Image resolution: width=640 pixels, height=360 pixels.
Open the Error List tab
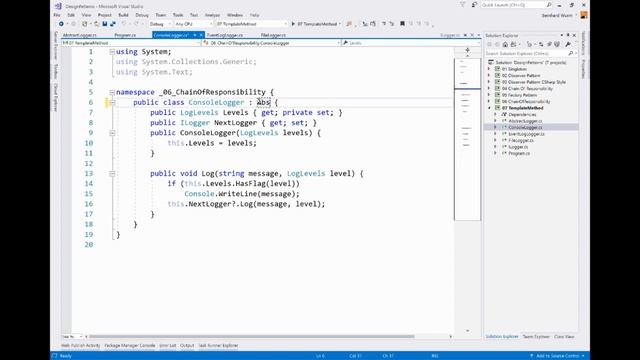click(x=168, y=346)
